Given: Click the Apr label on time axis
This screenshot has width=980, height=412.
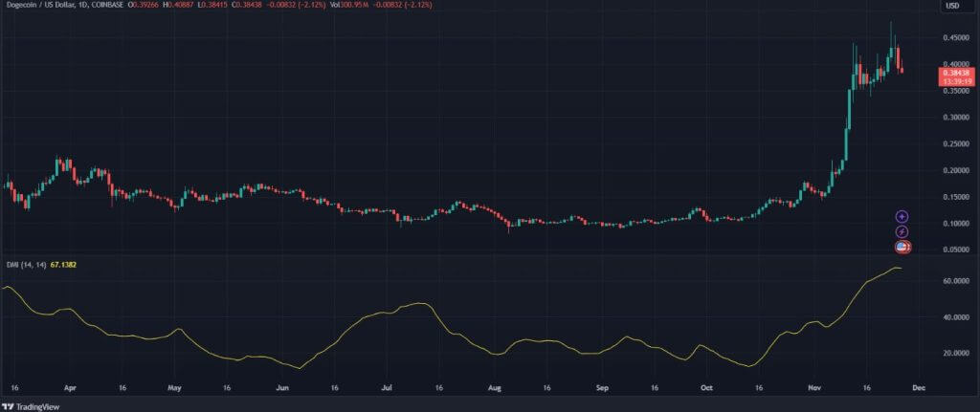Looking at the screenshot, I should [x=69, y=388].
